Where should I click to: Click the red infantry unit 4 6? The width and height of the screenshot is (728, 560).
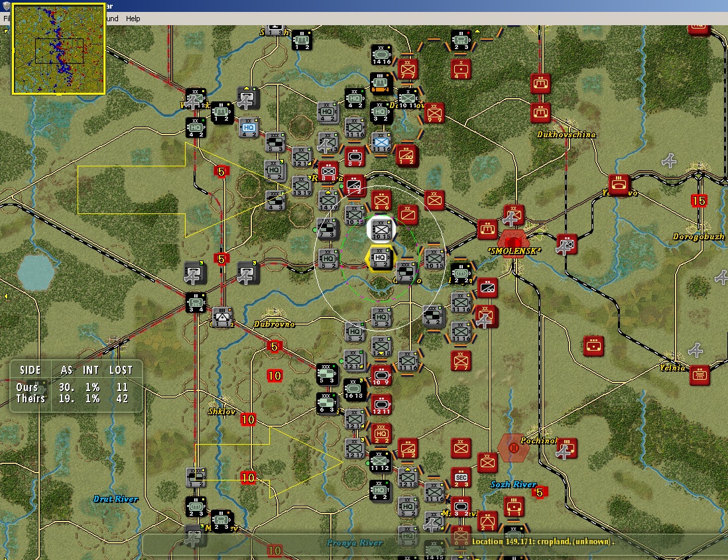click(x=381, y=200)
